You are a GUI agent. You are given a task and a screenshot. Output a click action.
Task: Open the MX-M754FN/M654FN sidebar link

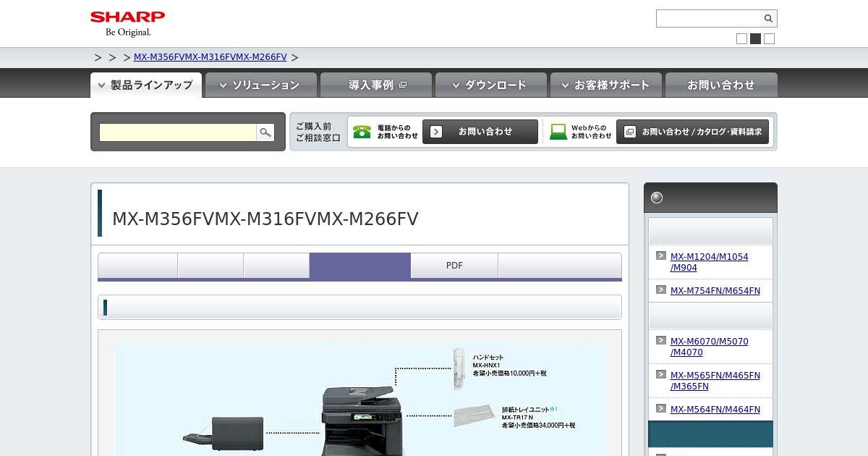tap(715, 291)
